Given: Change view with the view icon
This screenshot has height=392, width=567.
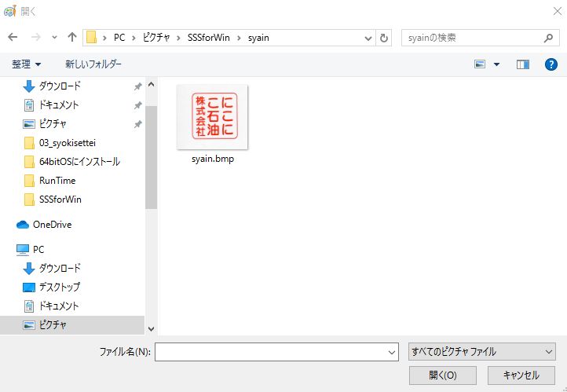Looking at the screenshot, I should [480, 64].
